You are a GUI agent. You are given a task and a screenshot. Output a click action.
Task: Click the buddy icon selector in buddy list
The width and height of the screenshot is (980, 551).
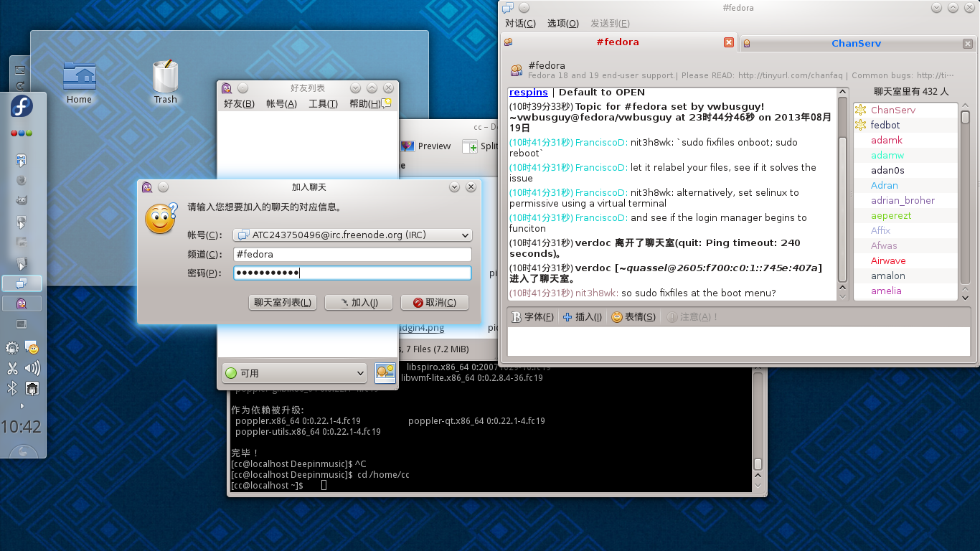(385, 372)
